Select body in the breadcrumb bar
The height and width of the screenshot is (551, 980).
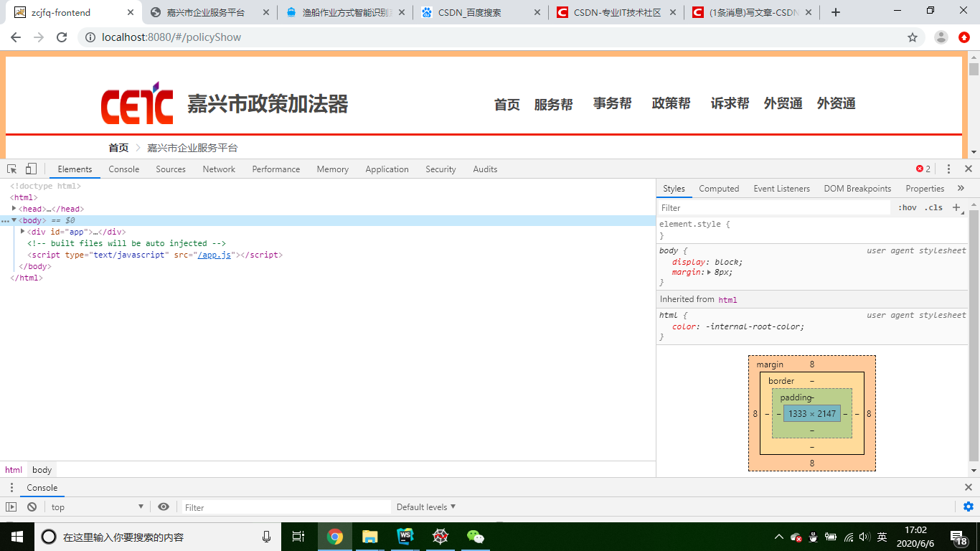pos(42,469)
